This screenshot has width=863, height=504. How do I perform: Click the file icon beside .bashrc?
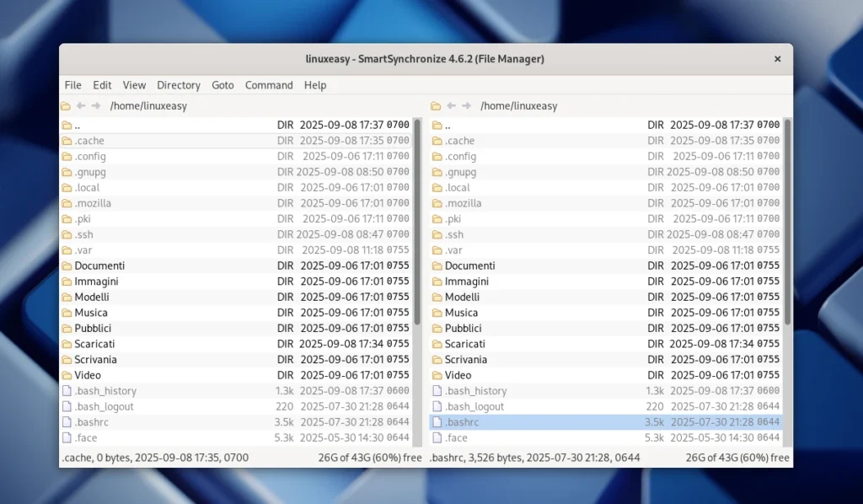click(67, 422)
